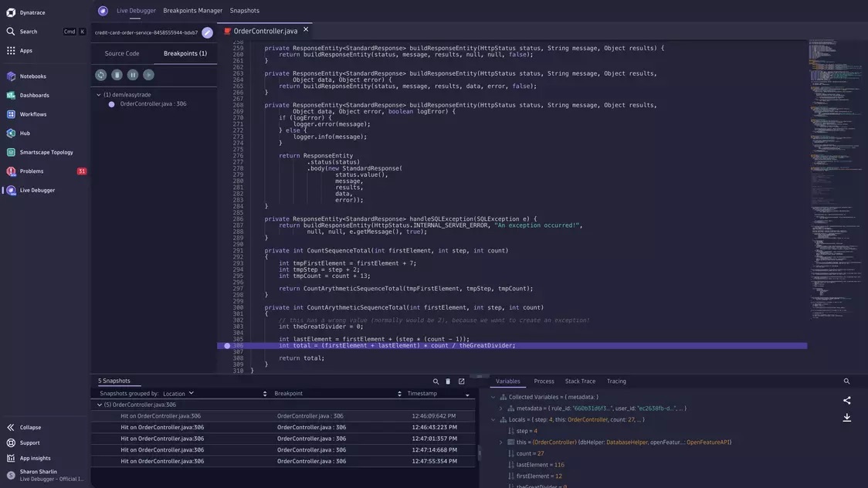The height and width of the screenshot is (488, 868).
Task: Click the share snapshot icon
Action: (847, 400)
